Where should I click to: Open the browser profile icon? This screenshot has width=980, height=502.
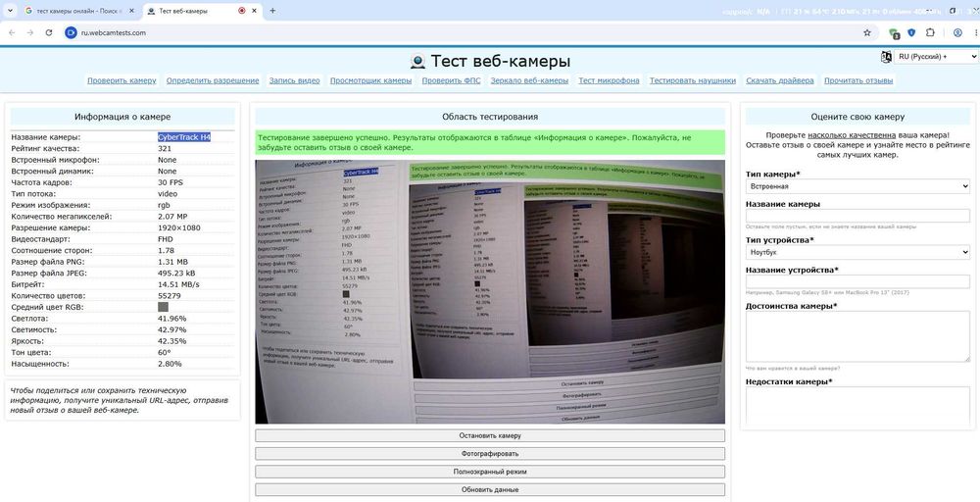pyautogui.click(x=957, y=32)
